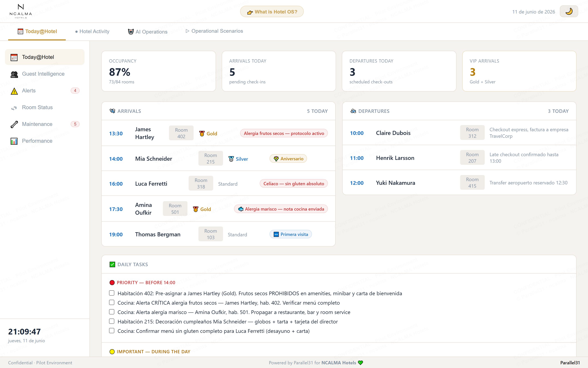Viewport: 588px width, 368px height.
Task: Open the AI Operations tab
Action: pos(147,32)
